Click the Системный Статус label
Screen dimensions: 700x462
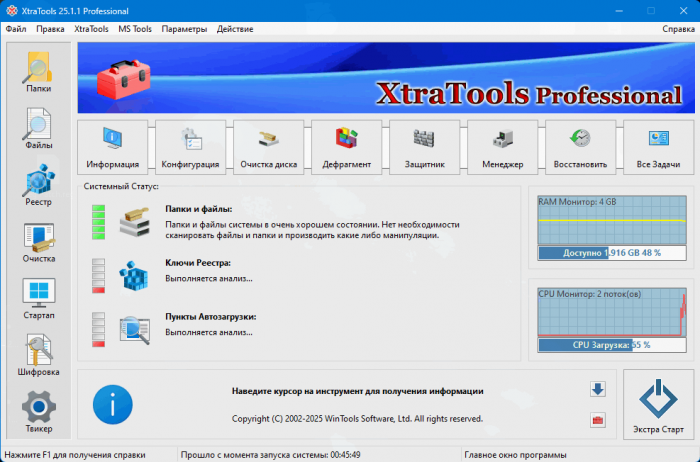121,186
